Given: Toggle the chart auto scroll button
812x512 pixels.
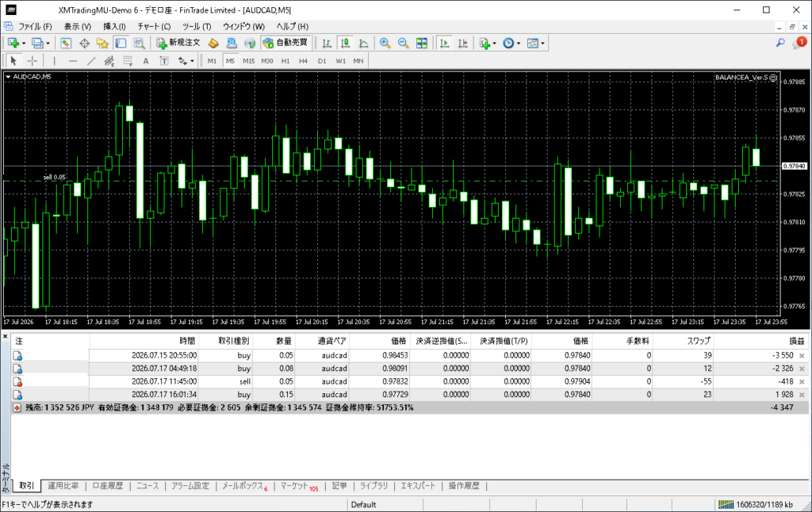Looking at the screenshot, I should coord(444,43).
